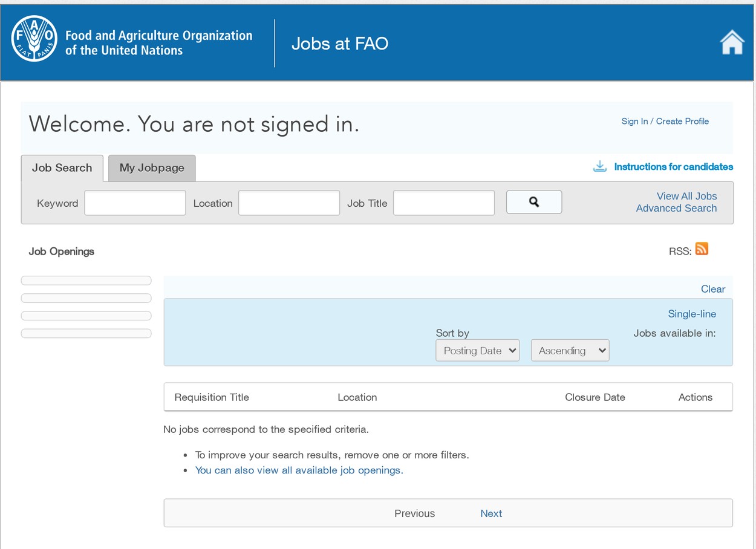Click the View All Jobs link

(687, 196)
